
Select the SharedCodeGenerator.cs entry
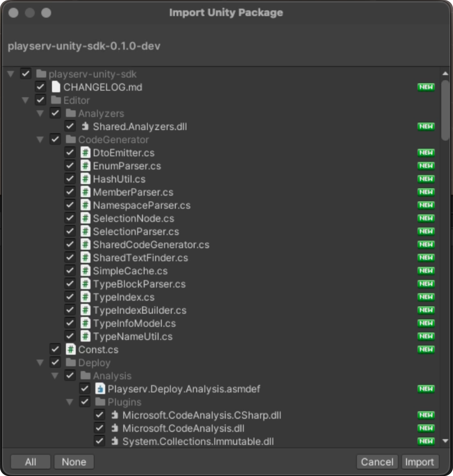point(151,244)
